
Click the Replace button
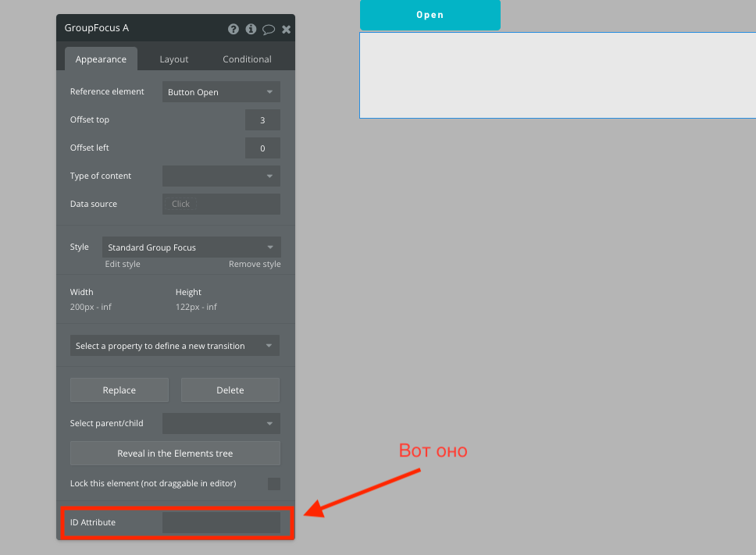pyautogui.click(x=119, y=390)
